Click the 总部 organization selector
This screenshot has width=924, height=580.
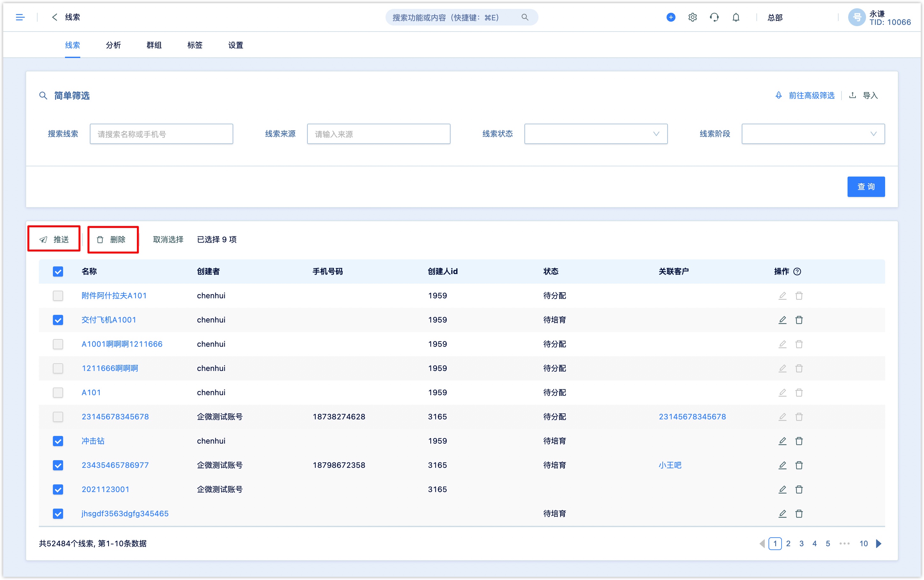tap(775, 18)
